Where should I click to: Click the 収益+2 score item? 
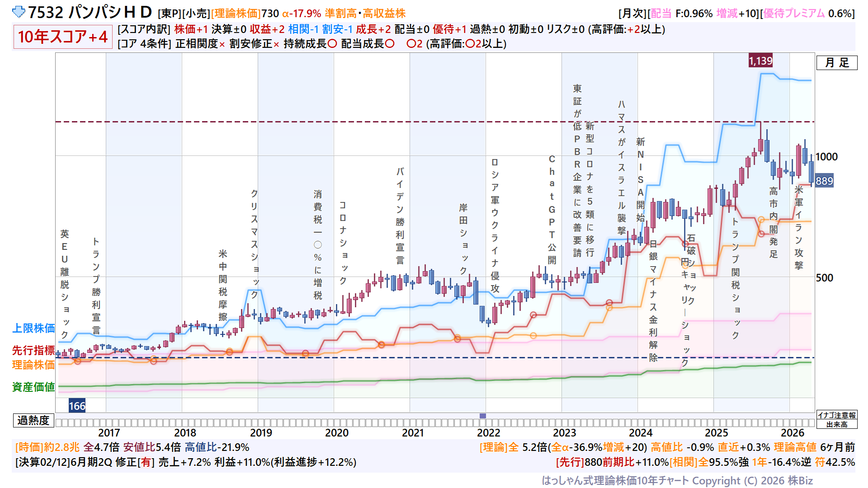pos(267,29)
